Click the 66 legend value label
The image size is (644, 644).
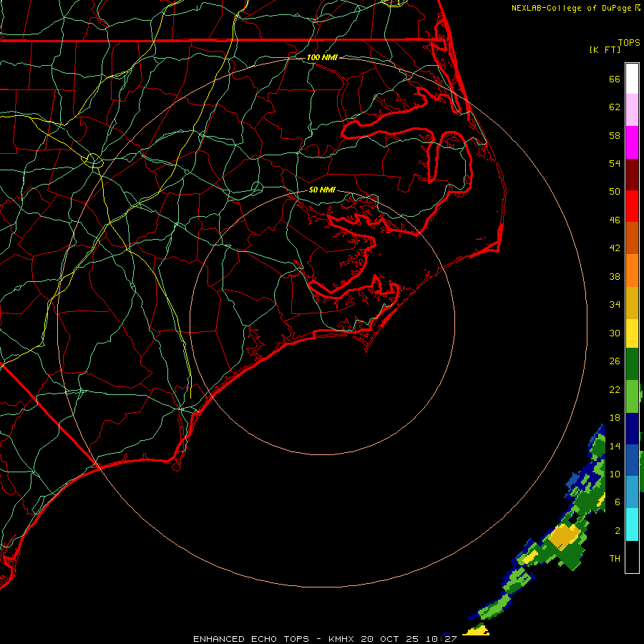coord(615,79)
